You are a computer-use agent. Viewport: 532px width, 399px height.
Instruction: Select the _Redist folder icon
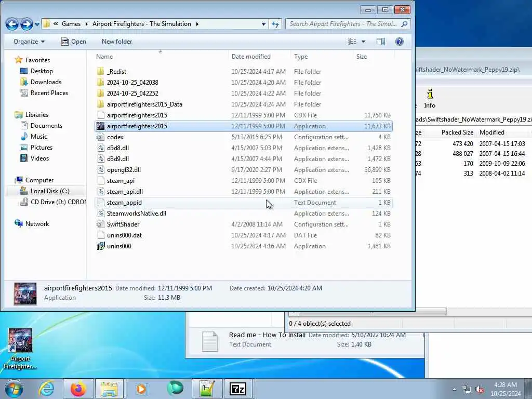coord(100,72)
